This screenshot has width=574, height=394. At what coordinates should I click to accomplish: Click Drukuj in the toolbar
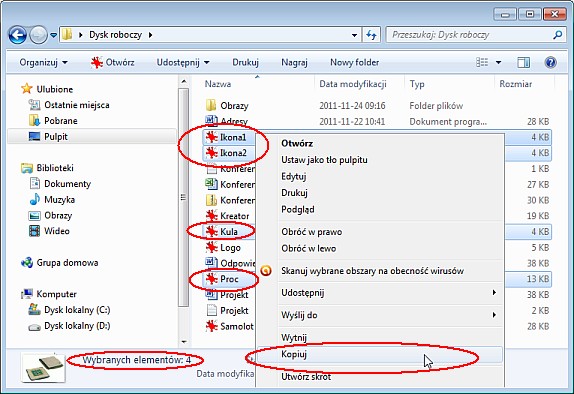click(x=245, y=62)
